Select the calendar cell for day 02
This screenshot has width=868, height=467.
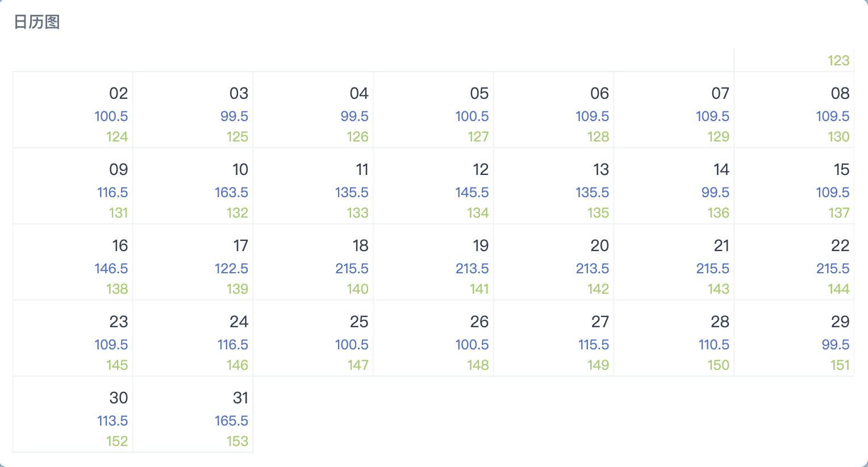pyautogui.click(x=73, y=110)
